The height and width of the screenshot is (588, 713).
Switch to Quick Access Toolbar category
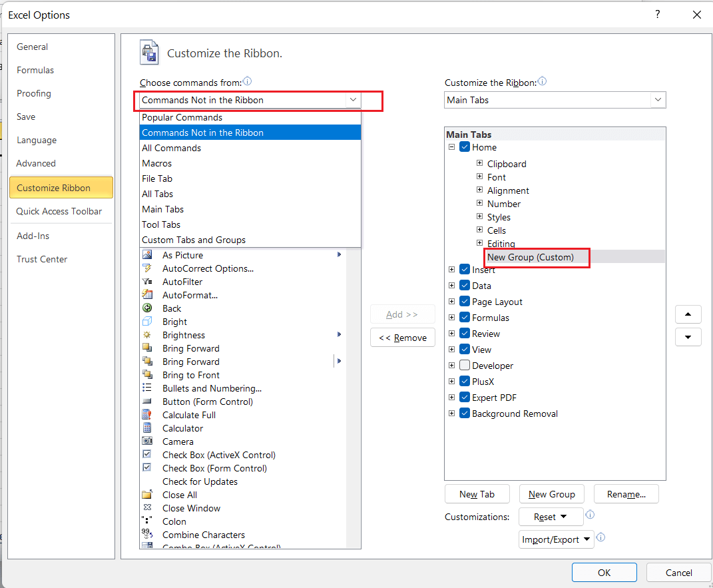click(59, 211)
